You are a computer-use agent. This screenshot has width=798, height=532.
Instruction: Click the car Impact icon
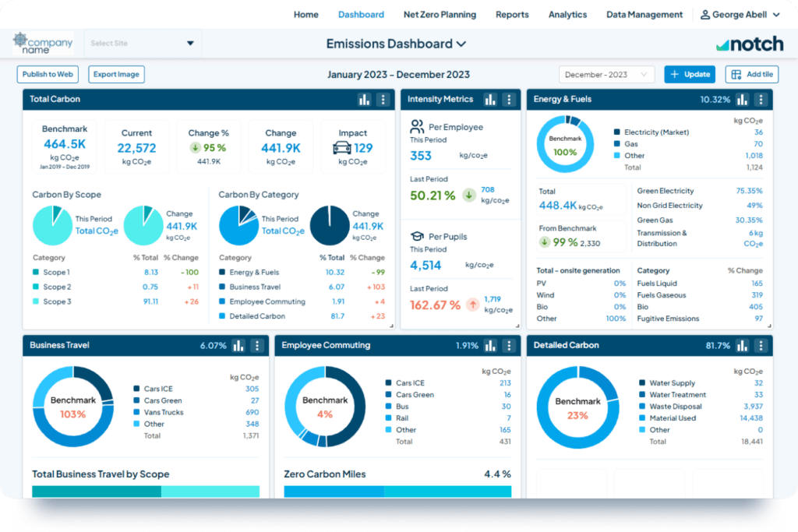click(x=341, y=148)
